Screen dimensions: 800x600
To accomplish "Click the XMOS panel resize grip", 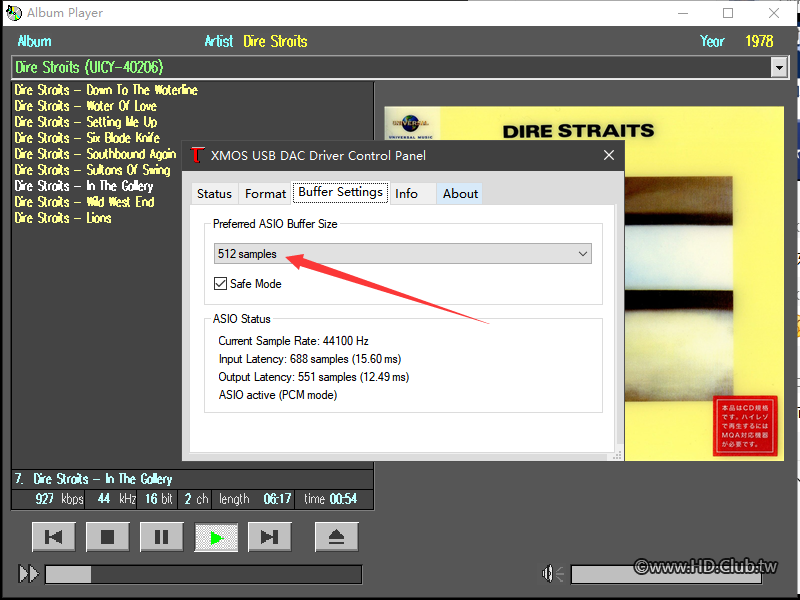I will coord(617,455).
